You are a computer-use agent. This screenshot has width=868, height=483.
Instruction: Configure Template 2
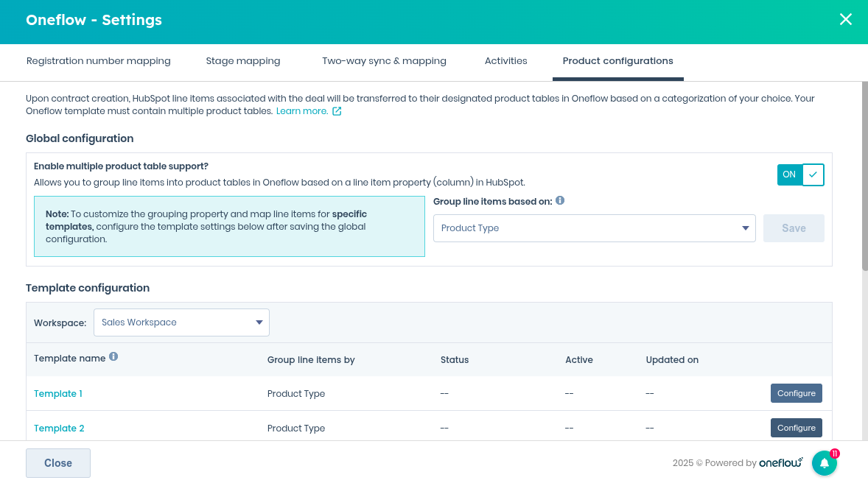(796, 428)
